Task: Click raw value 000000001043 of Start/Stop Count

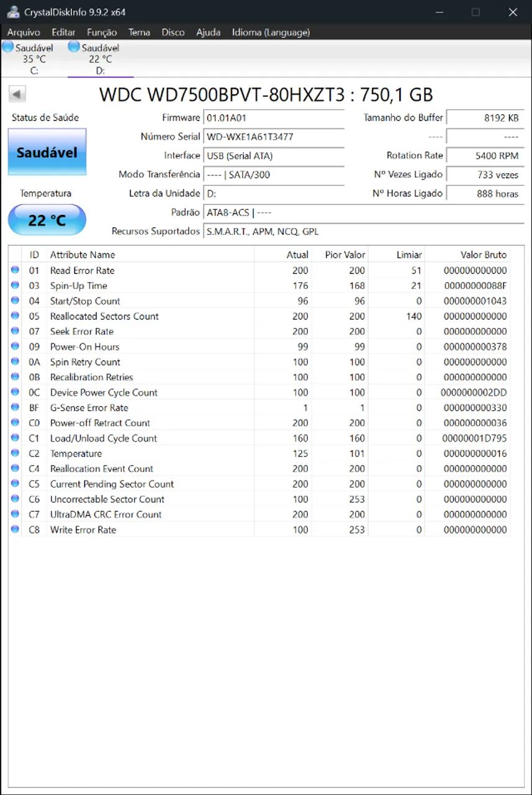Action: coord(476,301)
